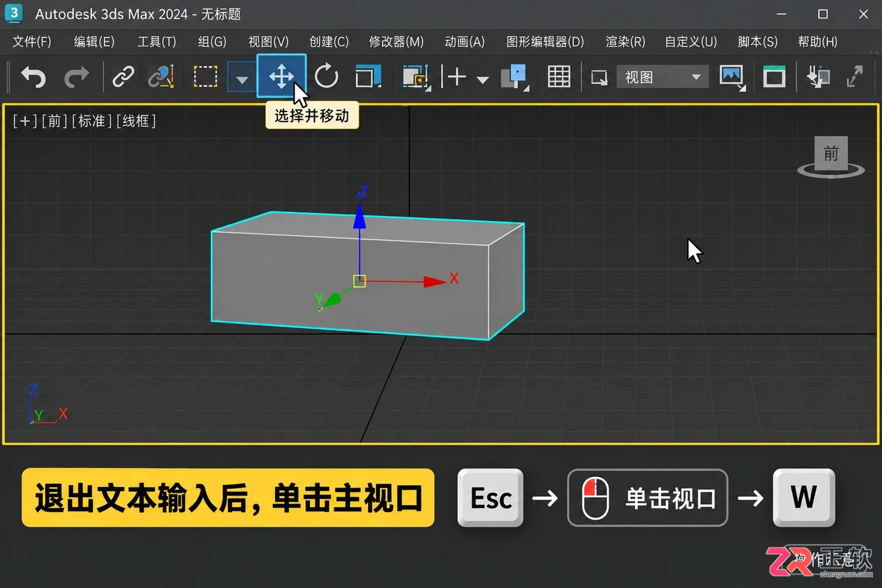Click the blue overlapping squares toolbar icon
Viewport: 882px width, 588px height.
pos(514,77)
